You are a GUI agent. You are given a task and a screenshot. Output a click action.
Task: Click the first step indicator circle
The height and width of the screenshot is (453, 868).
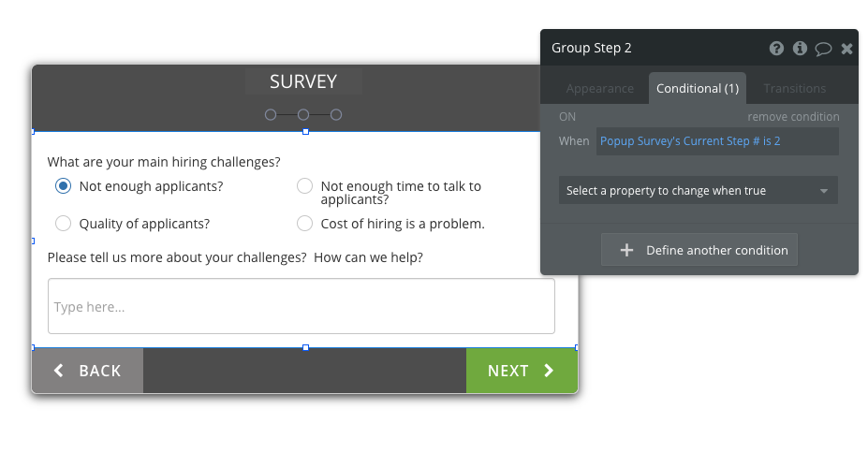pos(271,114)
